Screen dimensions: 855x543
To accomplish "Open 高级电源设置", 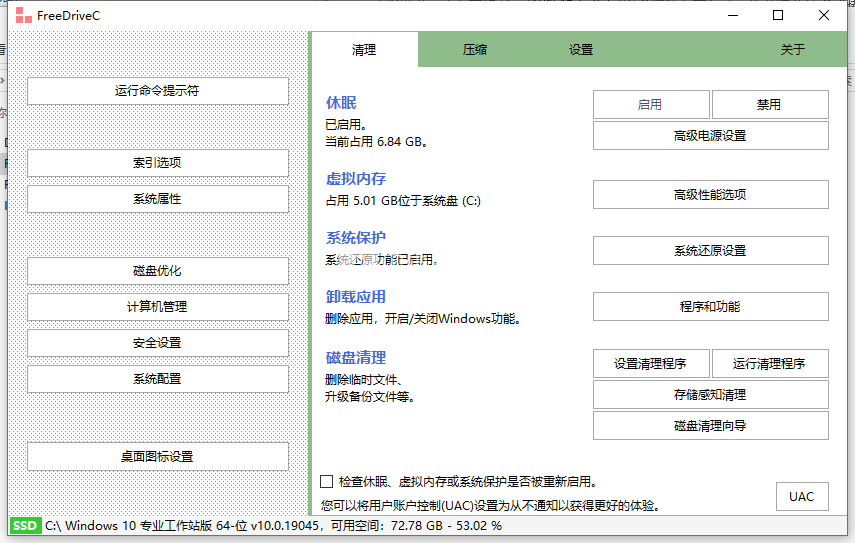I will (x=710, y=136).
